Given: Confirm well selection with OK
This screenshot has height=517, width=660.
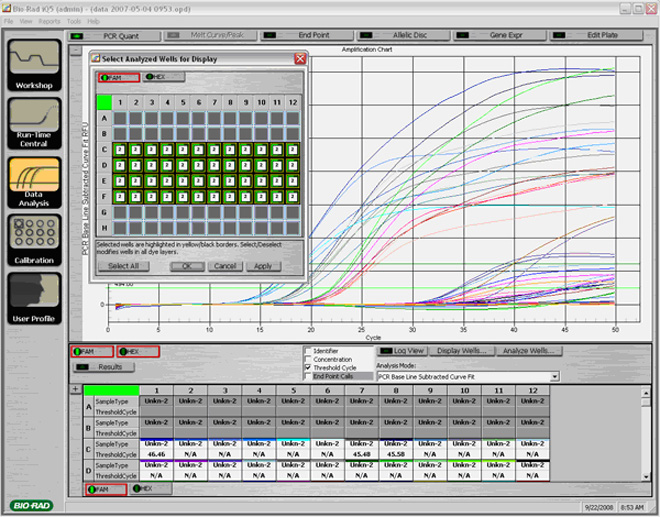Looking at the screenshot, I should 187,266.
